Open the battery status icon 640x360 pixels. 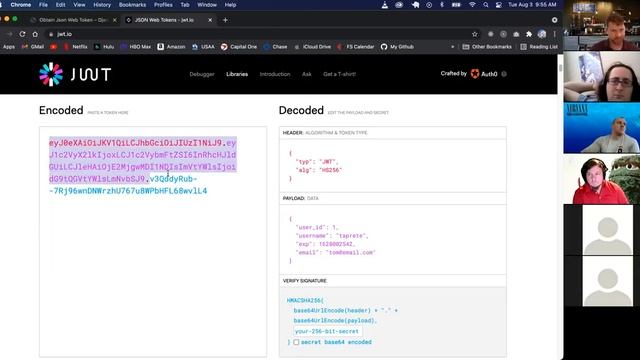(x=456, y=5)
